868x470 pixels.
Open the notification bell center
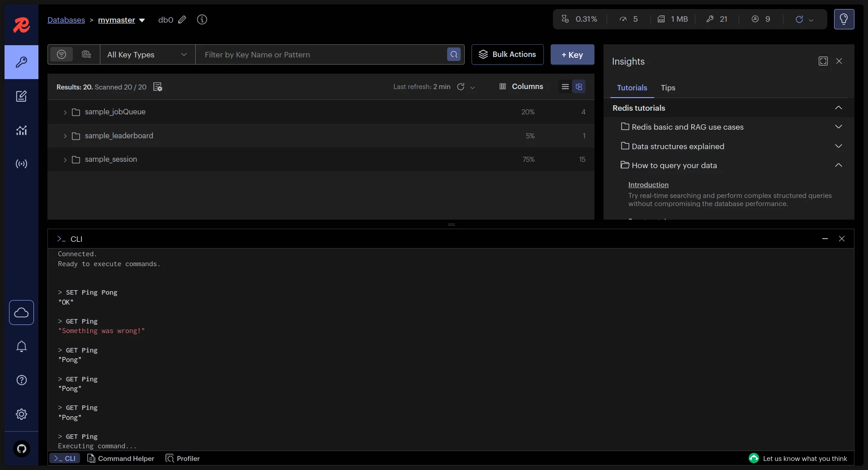[x=21, y=346]
